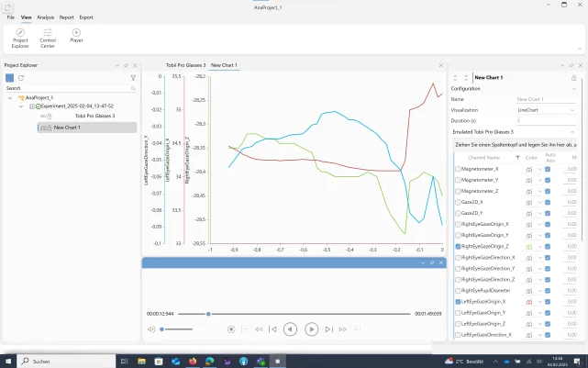Open the Windows Start menu
This screenshot has height=368, width=588.
(x=8, y=362)
